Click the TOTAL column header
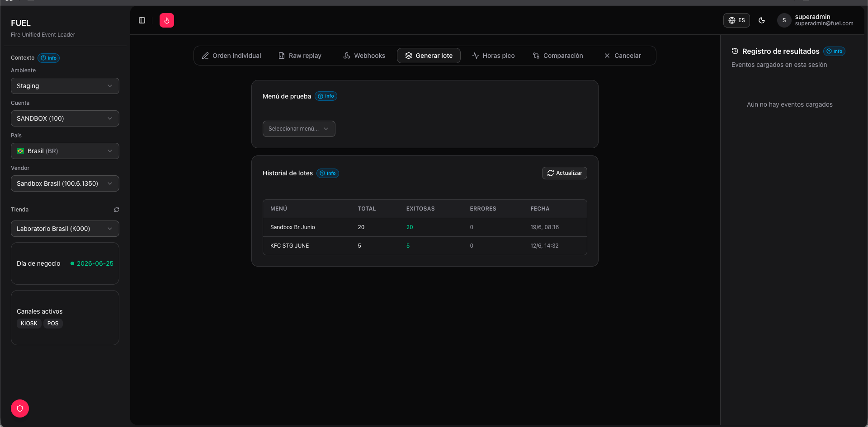The height and width of the screenshot is (427, 868). point(367,209)
